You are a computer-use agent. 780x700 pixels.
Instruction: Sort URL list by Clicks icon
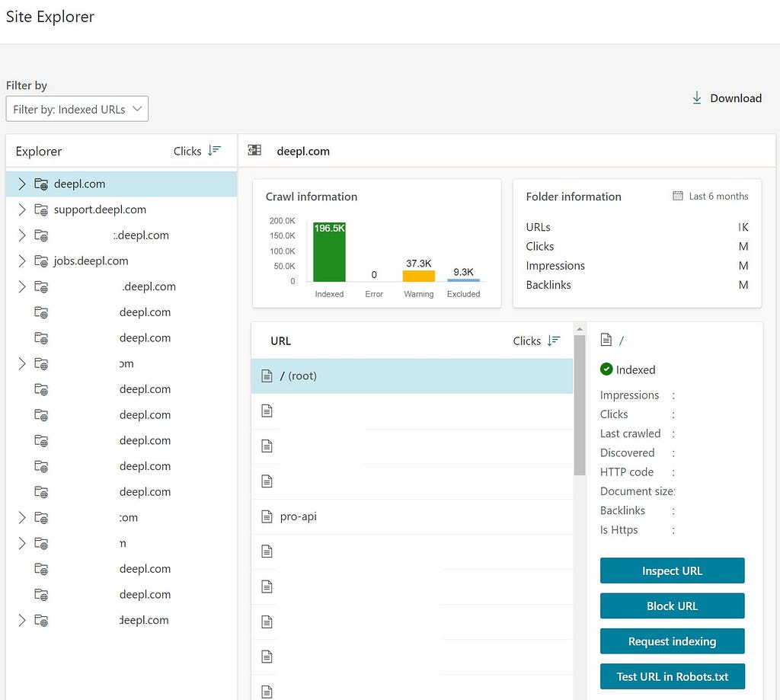[x=554, y=340]
